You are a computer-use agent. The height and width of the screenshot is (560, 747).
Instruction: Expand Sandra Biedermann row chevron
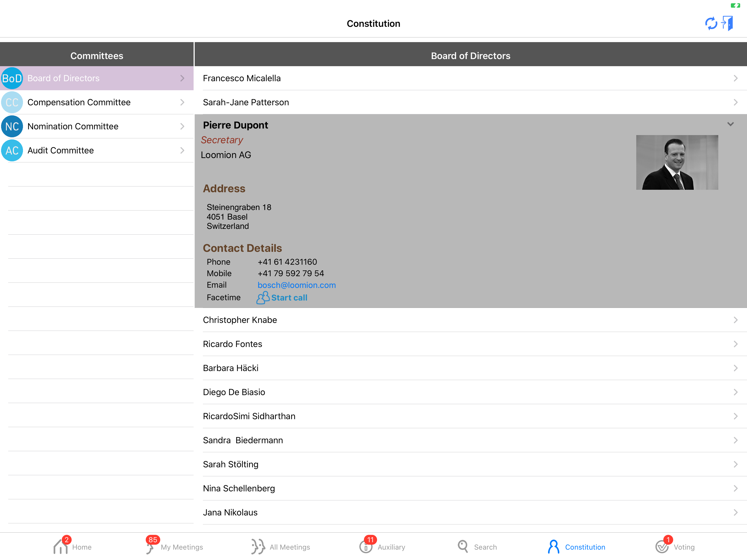pyautogui.click(x=736, y=440)
